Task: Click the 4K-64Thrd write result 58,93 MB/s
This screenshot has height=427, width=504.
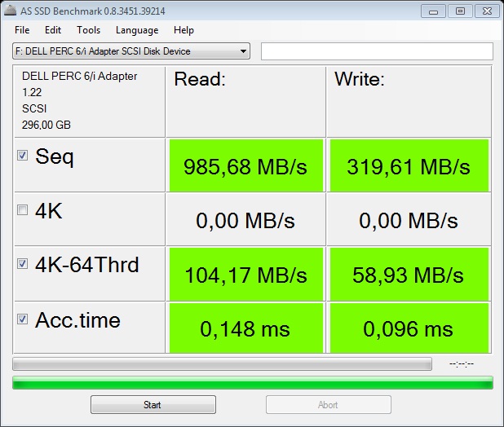Action: [409, 274]
